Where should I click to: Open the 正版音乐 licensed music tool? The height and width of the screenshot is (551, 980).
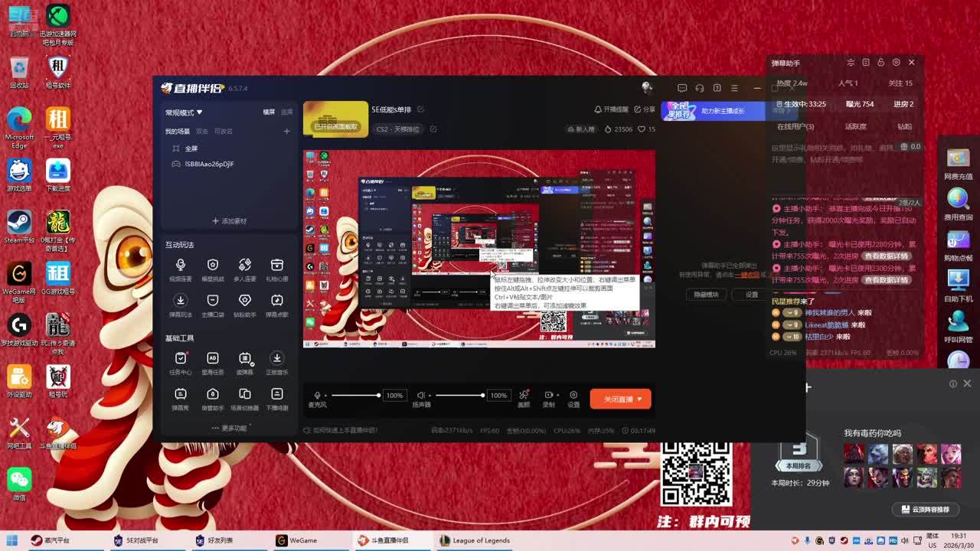point(277,363)
